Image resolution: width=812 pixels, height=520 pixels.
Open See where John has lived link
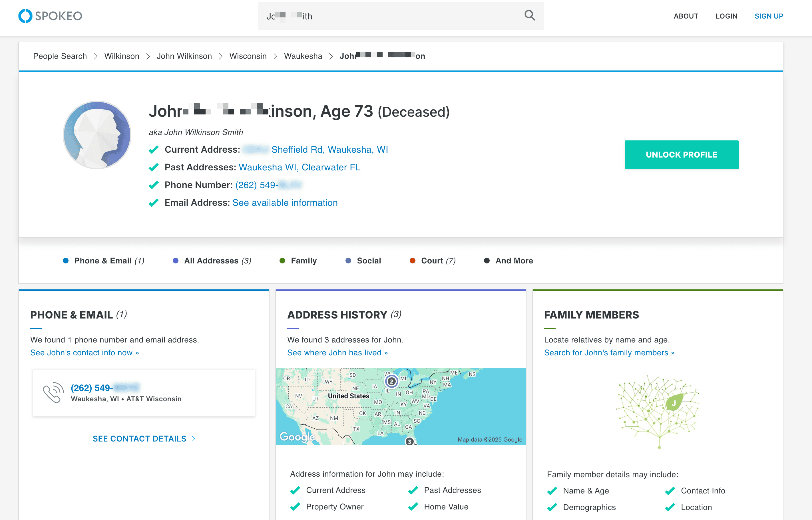337,352
